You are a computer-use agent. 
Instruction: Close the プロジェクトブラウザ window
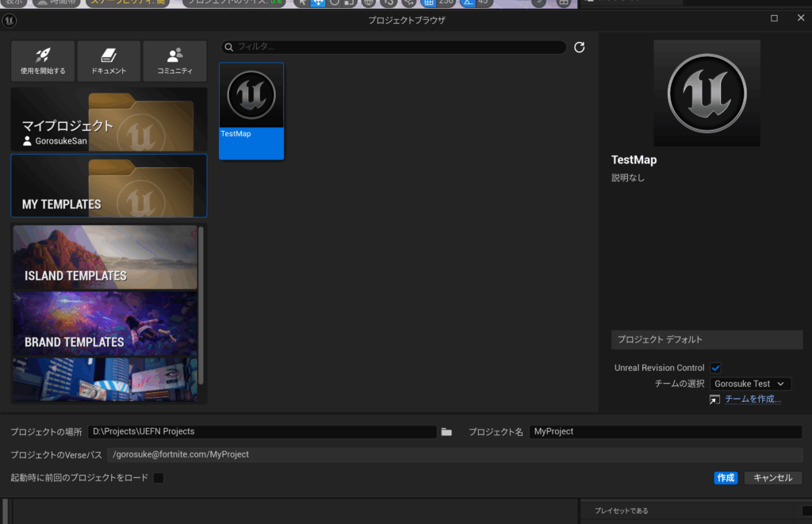tap(801, 18)
